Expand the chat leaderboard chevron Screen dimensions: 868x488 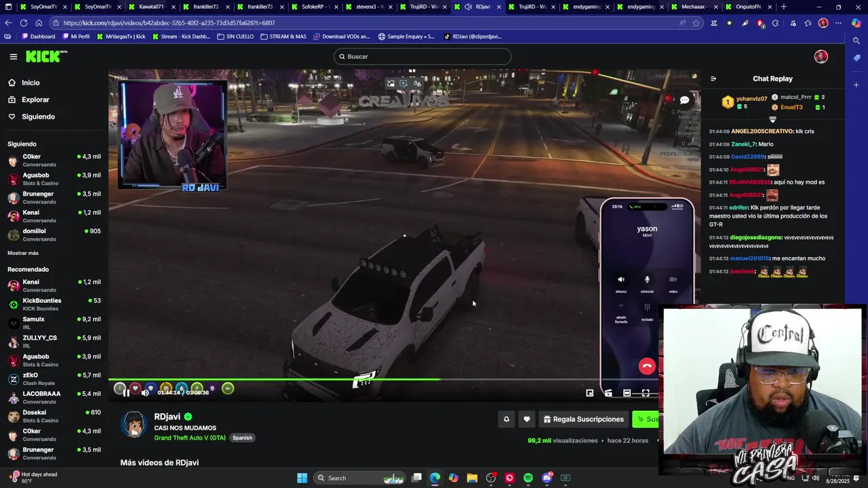click(772, 120)
